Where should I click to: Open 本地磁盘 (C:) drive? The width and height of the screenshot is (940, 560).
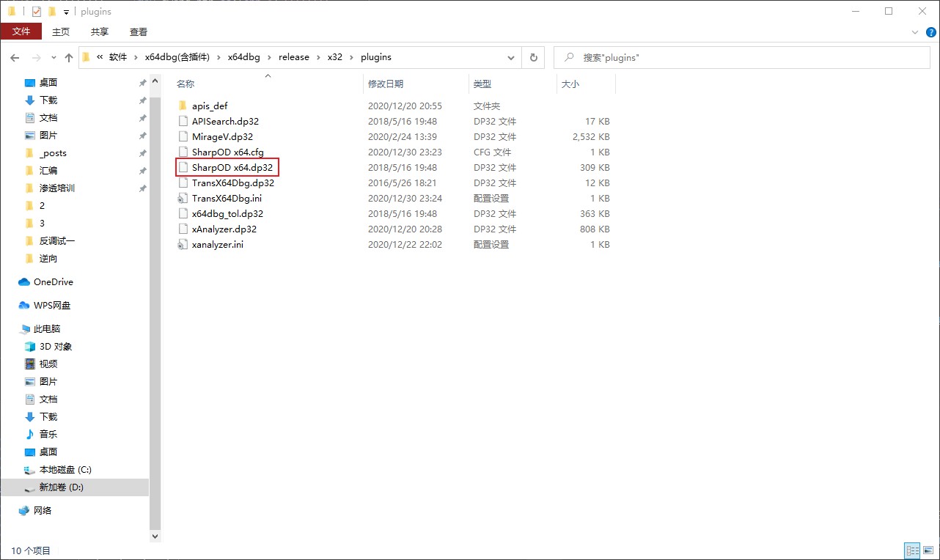tap(65, 470)
